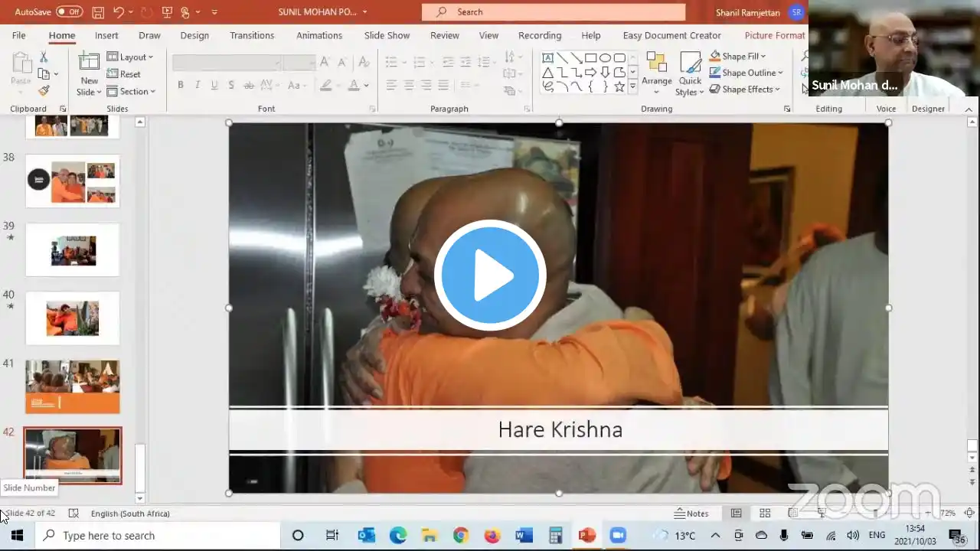The height and width of the screenshot is (551, 980).
Task: Select slide 40 thumbnail
Action: pos(73,318)
